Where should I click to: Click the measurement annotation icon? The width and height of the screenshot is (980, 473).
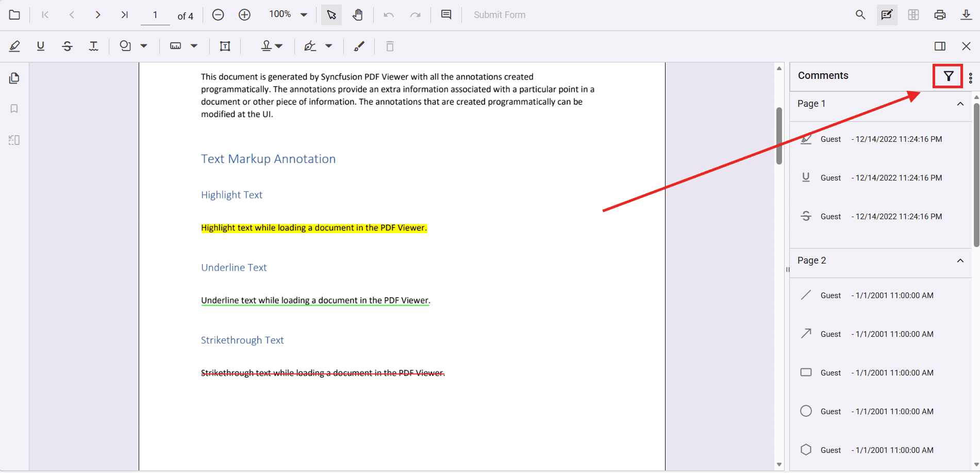175,46
